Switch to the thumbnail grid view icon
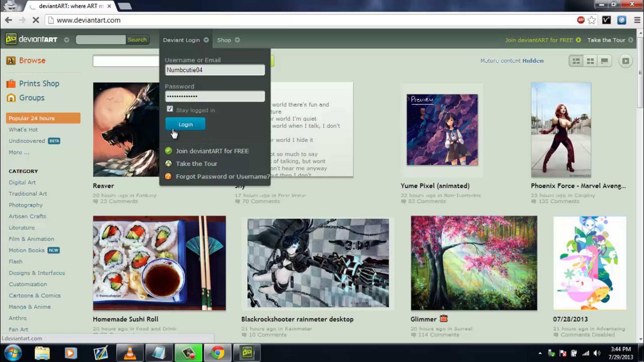644x362 pixels. point(590,61)
